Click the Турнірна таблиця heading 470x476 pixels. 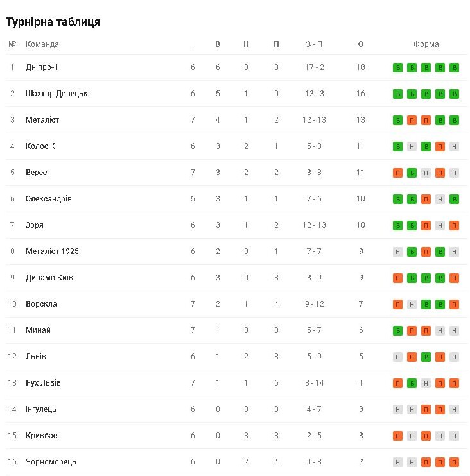point(53,22)
